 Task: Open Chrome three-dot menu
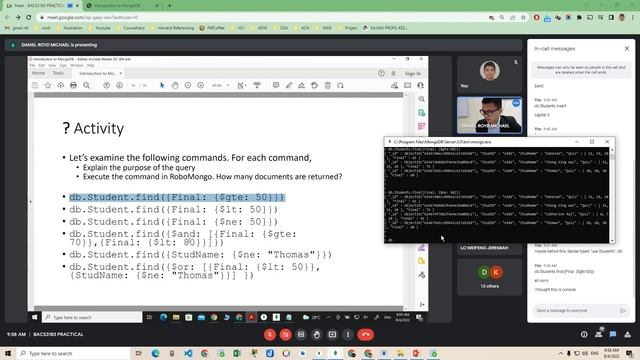pos(633,18)
